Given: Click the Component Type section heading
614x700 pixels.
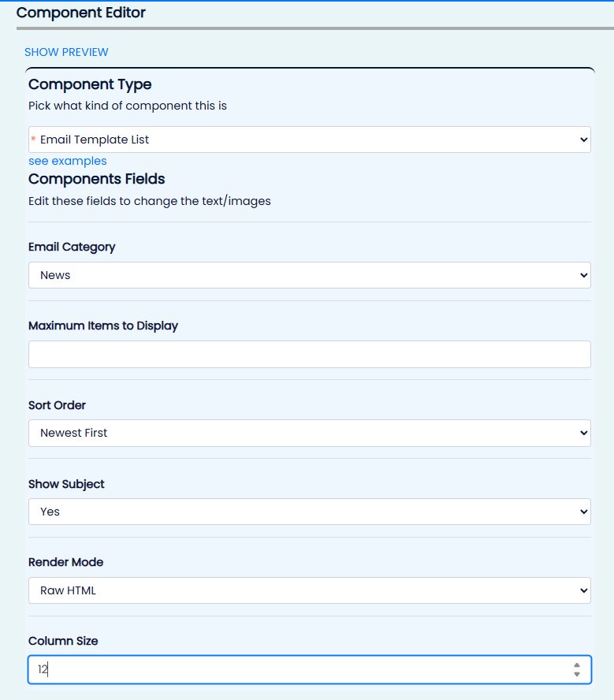Looking at the screenshot, I should [90, 84].
